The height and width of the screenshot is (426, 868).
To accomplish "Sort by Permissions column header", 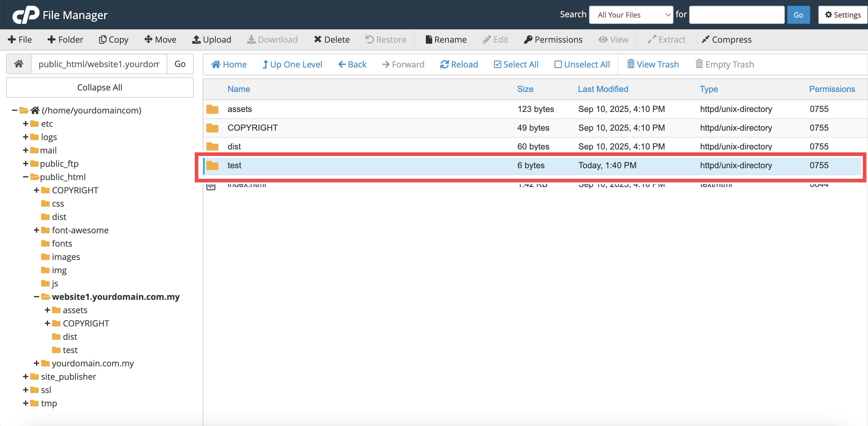I will coord(832,89).
